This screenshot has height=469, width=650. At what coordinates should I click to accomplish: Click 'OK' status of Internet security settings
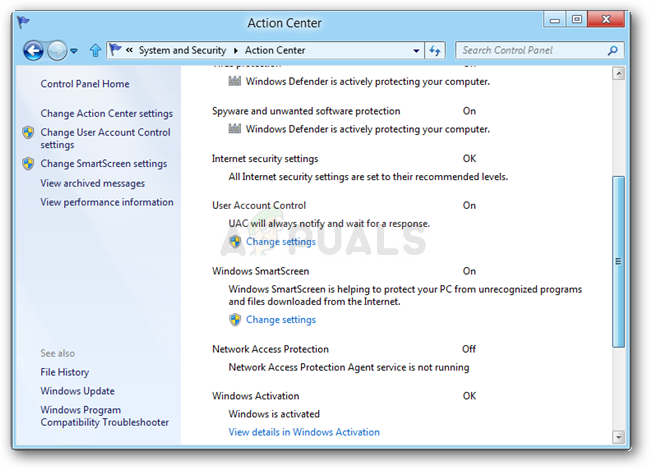click(469, 159)
